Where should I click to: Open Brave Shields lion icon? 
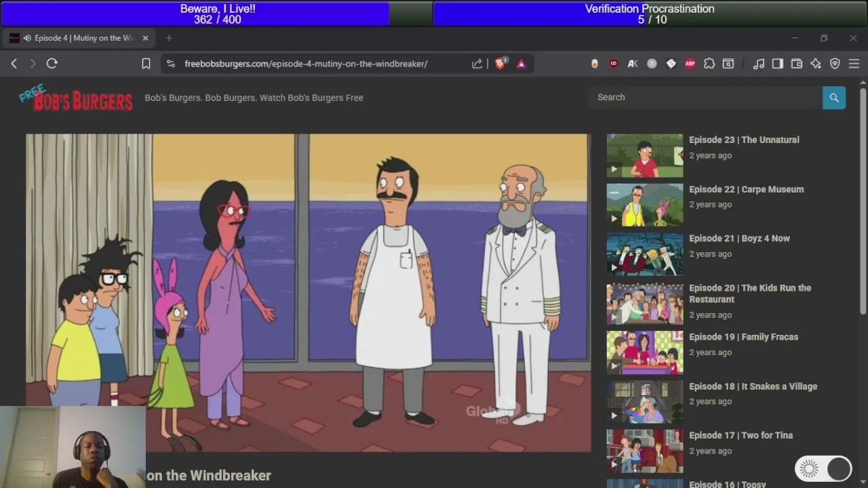pyautogui.click(x=501, y=64)
